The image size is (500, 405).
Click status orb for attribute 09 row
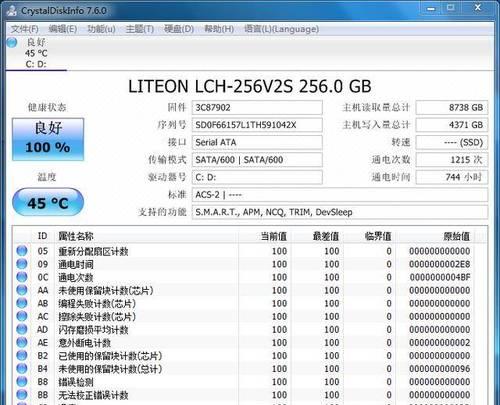pyautogui.click(x=22, y=264)
